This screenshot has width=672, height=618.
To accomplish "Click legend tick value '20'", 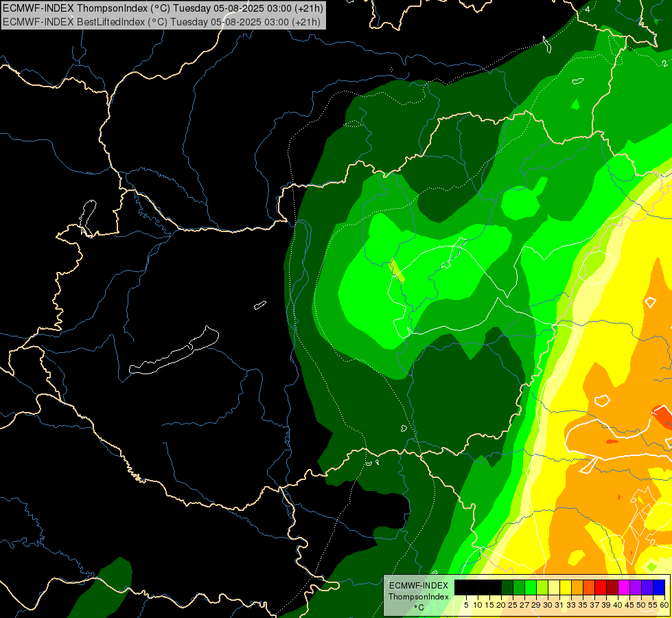I will (x=501, y=605).
